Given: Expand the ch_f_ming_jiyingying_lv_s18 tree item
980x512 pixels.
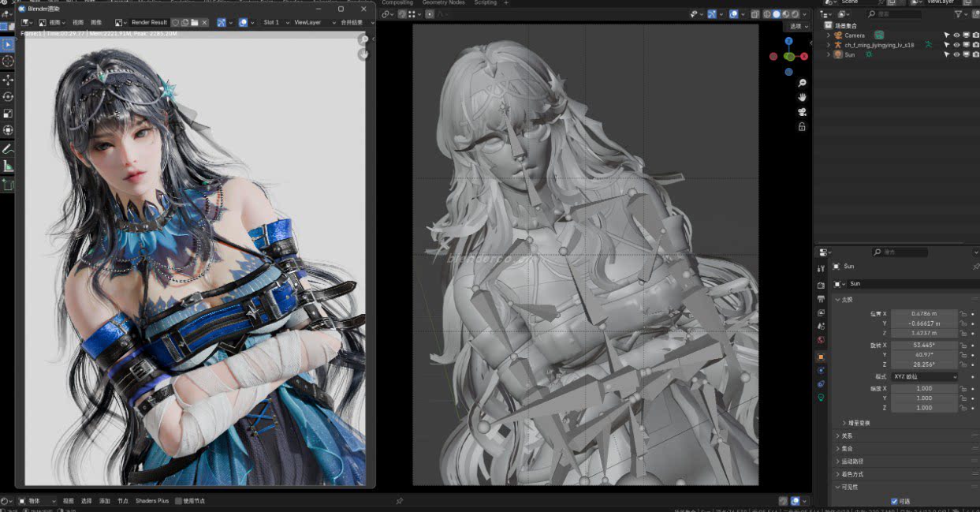Looking at the screenshot, I should [828, 45].
